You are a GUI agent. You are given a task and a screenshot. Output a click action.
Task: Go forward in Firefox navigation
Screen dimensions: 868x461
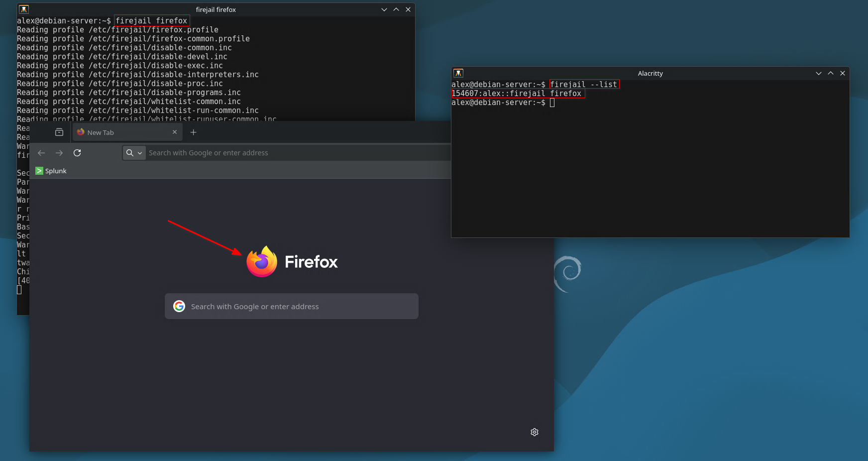point(59,153)
